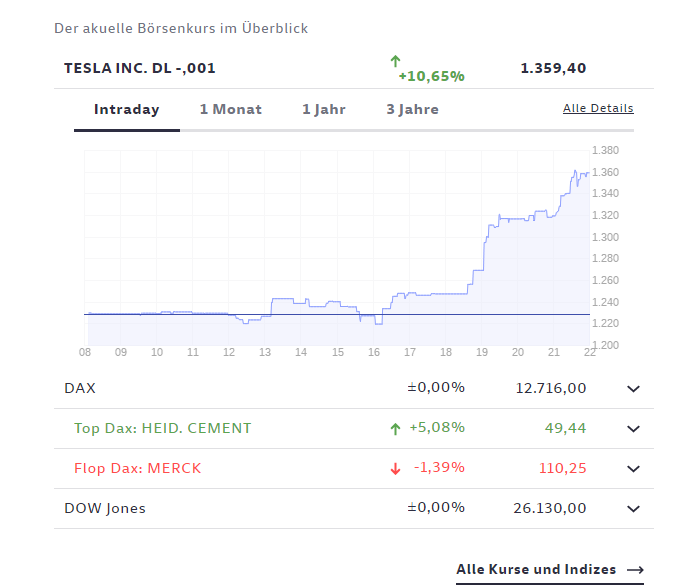Switch to 1 Monat chart view
The width and height of the screenshot is (688, 588).
click(230, 109)
